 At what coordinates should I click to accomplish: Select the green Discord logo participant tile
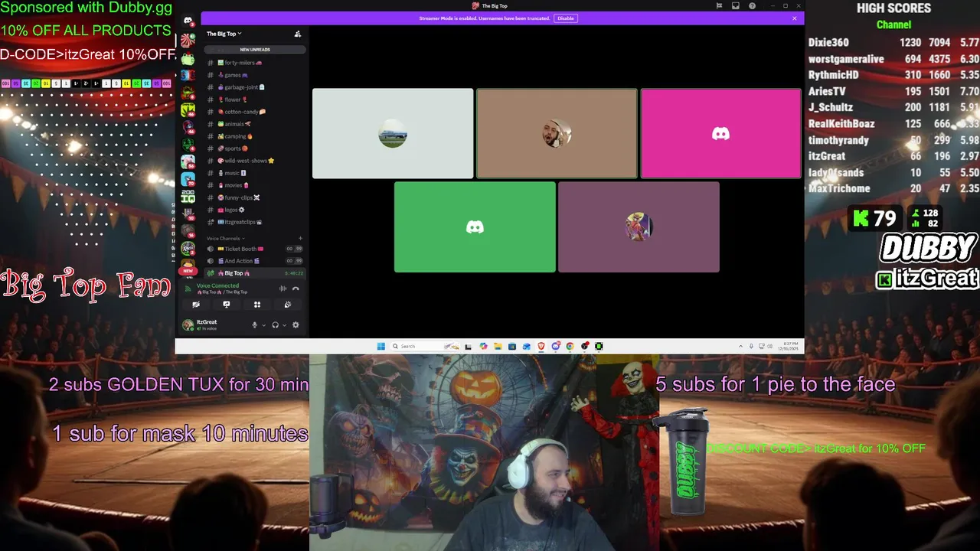click(x=475, y=227)
